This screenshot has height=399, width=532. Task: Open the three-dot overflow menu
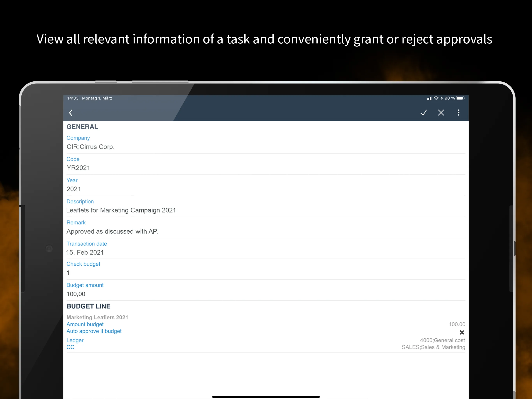(x=459, y=113)
